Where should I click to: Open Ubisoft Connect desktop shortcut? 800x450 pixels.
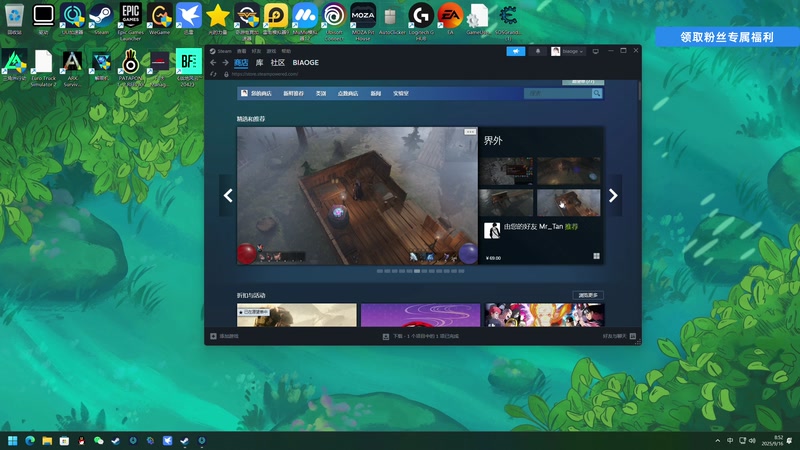(x=334, y=20)
